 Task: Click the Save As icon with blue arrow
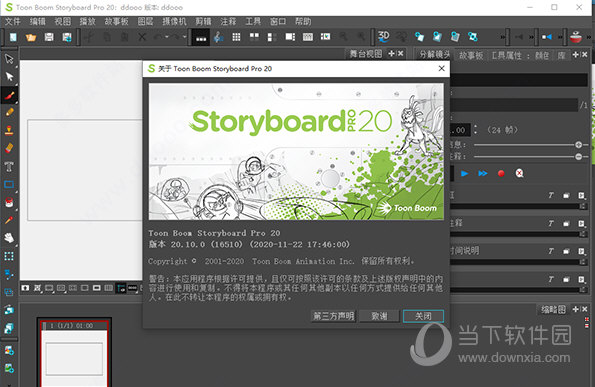tap(67, 37)
